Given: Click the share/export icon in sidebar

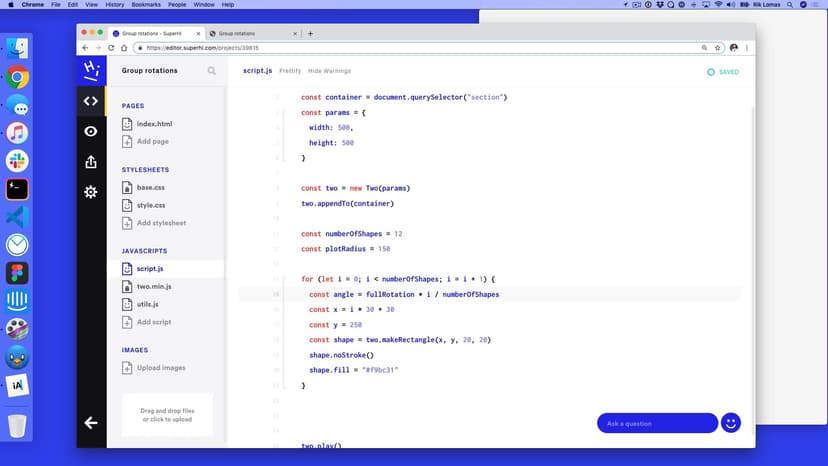Looking at the screenshot, I should coord(91,161).
